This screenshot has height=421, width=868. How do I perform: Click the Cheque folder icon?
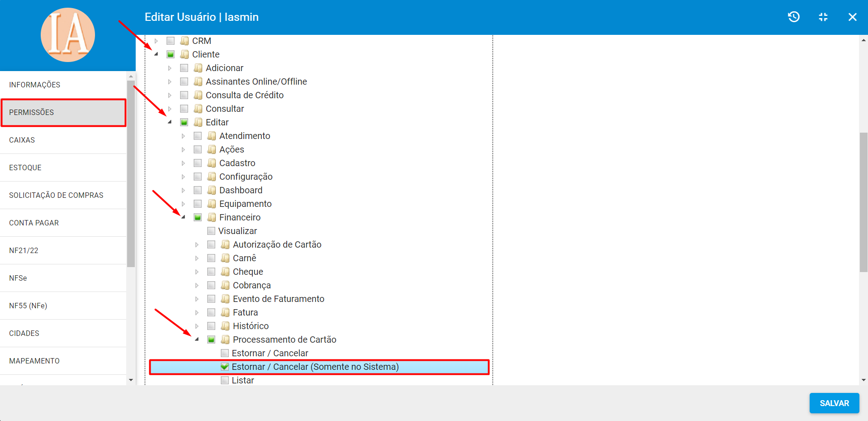(x=225, y=272)
